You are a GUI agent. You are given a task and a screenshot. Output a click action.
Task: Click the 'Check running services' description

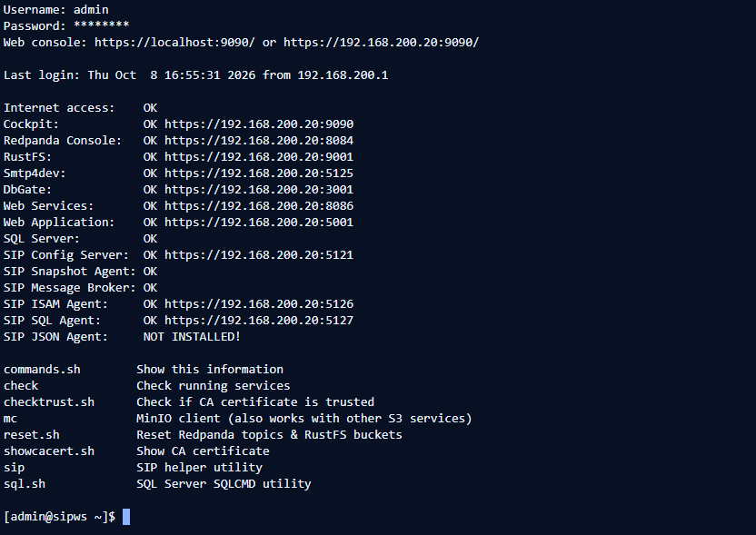(214, 386)
